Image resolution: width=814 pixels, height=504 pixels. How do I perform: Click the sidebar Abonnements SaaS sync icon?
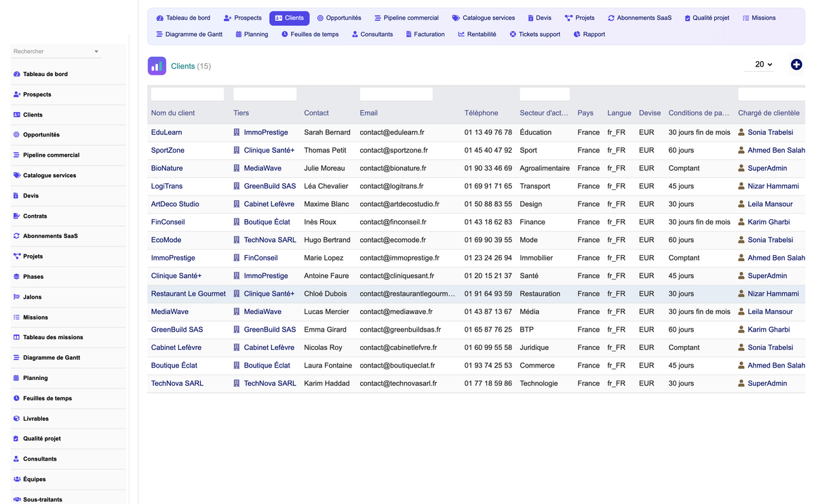(17, 236)
